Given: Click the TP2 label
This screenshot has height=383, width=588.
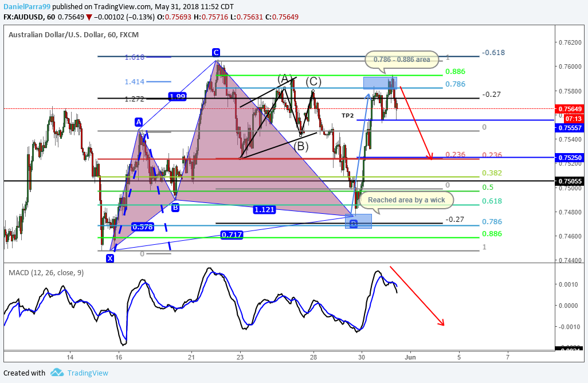Looking at the screenshot, I should click(348, 116).
